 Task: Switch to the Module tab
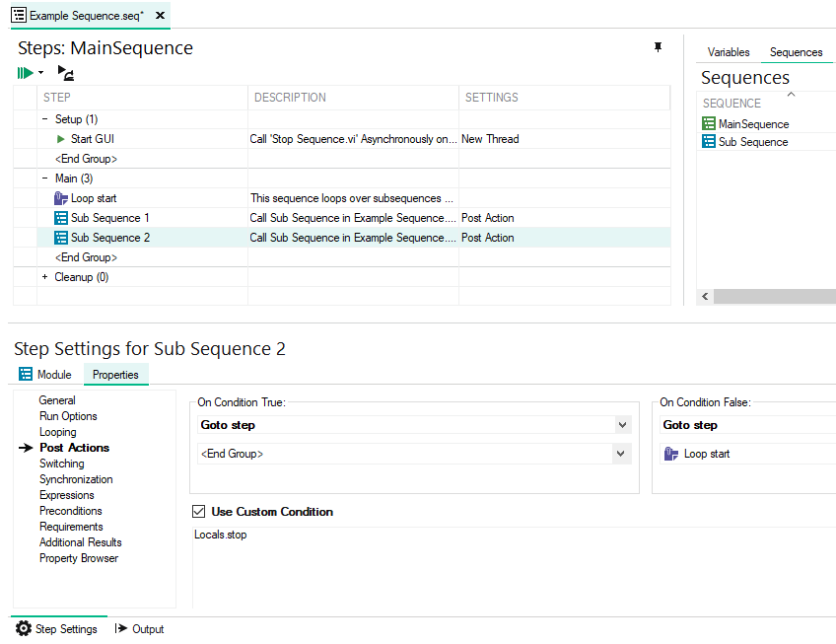(x=45, y=375)
